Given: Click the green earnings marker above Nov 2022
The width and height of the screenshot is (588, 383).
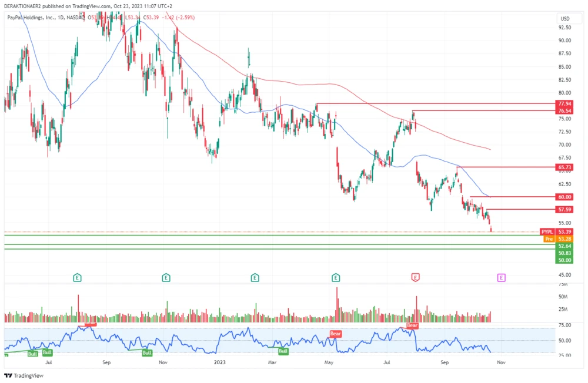Looking at the screenshot, I should [x=167, y=277].
